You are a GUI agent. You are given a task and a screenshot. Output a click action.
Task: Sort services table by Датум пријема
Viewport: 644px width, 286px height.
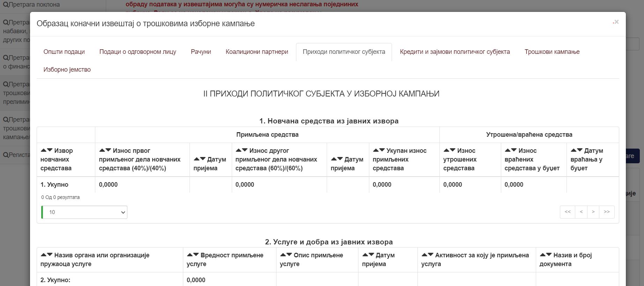click(368, 255)
